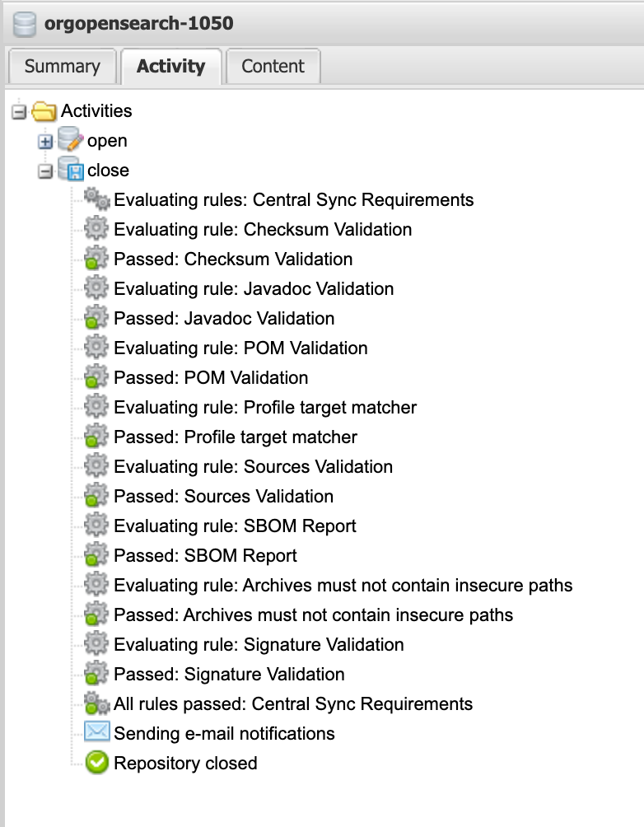Viewport: 644px width, 827px height.
Task: Click the gear icon for Signature Validation evaluation
Action: [x=98, y=644]
